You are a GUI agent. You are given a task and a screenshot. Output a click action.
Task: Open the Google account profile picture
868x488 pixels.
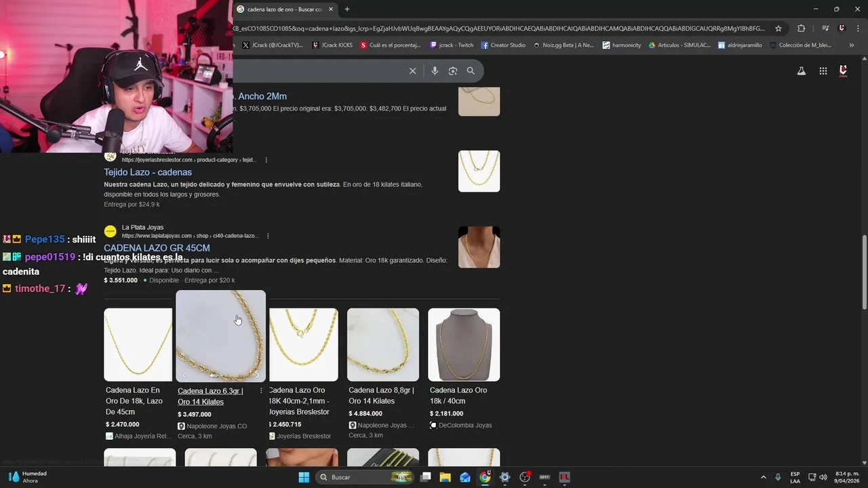(843, 70)
